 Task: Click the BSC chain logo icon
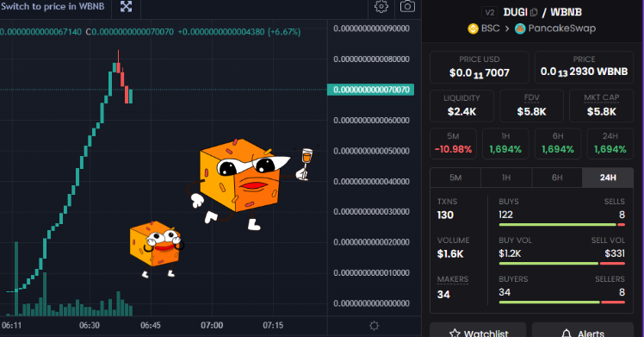click(474, 28)
